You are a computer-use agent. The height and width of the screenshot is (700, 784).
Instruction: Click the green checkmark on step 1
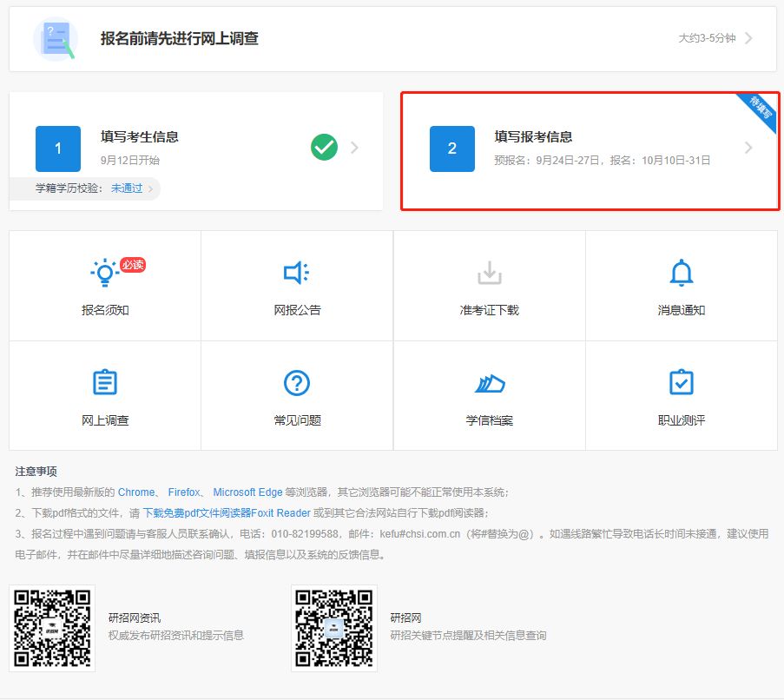[x=324, y=148]
